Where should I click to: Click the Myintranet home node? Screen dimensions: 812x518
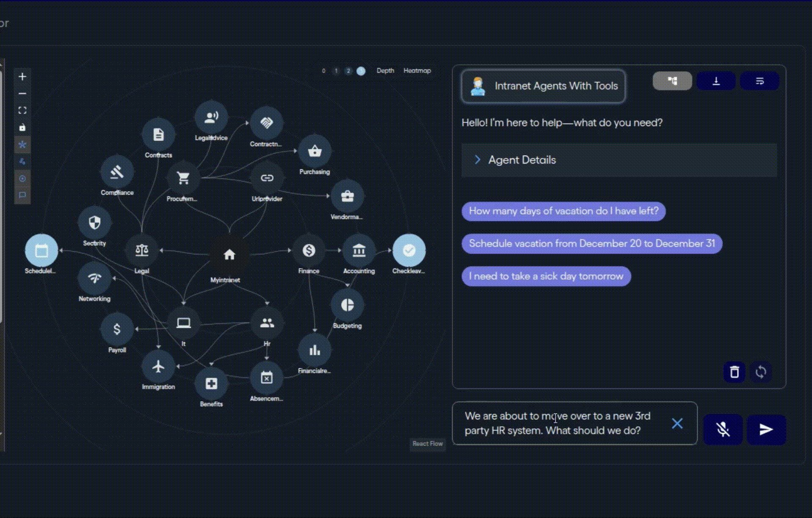pos(229,254)
